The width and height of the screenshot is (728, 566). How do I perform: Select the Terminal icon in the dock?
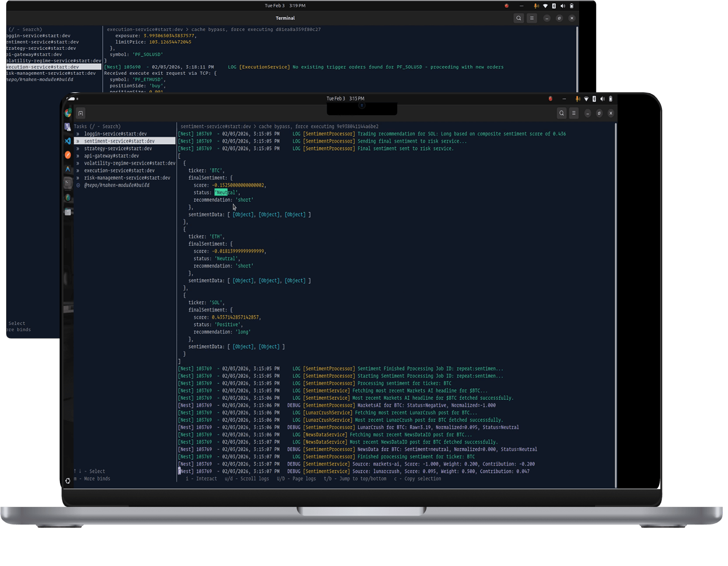click(x=68, y=183)
